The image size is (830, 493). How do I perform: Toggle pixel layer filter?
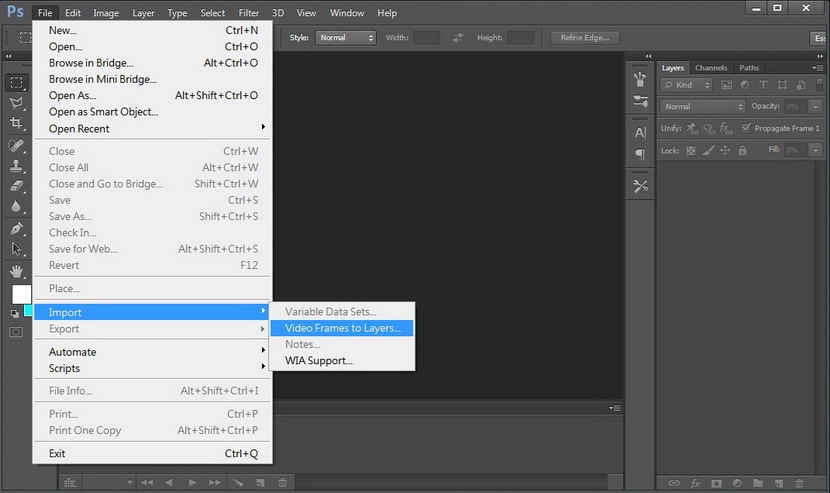click(727, 85)
